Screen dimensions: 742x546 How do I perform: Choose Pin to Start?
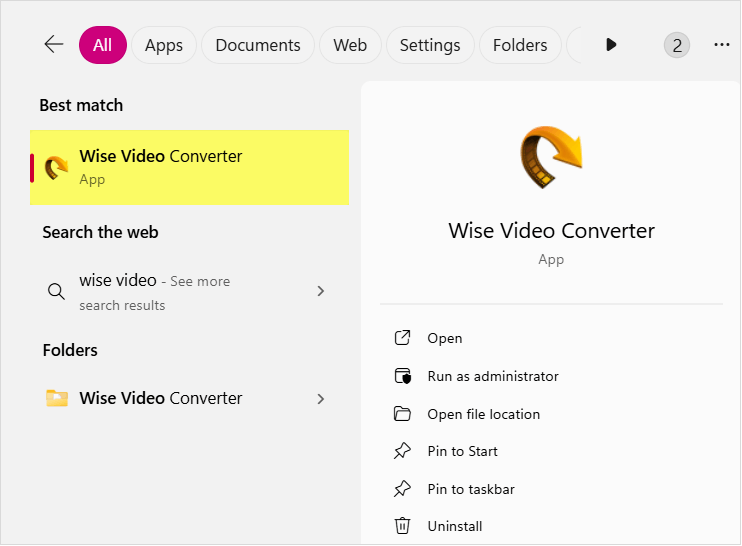(x=462, y=451)
